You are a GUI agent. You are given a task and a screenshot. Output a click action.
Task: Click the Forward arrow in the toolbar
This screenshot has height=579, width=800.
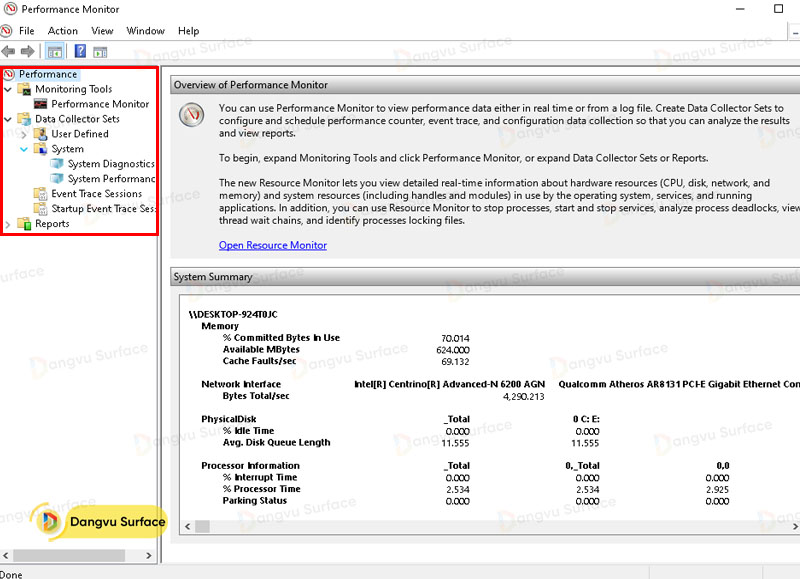(27, 51)
